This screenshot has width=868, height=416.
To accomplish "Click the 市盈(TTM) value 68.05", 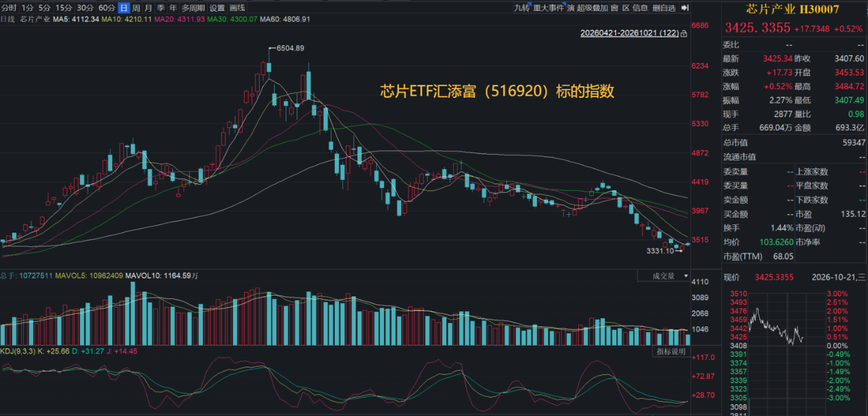I will click(x=783, y=256).
